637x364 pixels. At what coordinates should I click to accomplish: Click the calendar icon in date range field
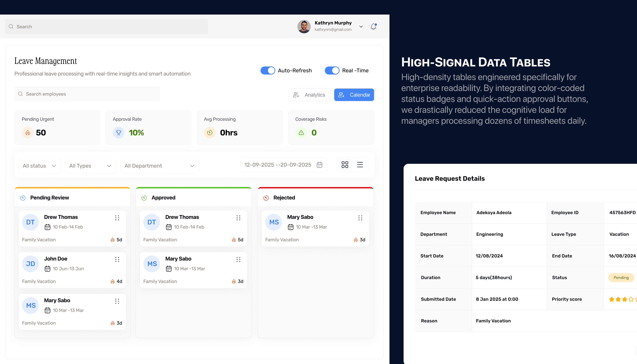pos(319,165)
